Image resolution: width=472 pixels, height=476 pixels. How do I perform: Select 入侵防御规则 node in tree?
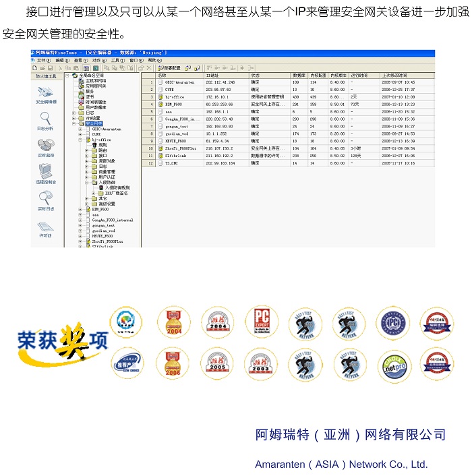point(115,188)
